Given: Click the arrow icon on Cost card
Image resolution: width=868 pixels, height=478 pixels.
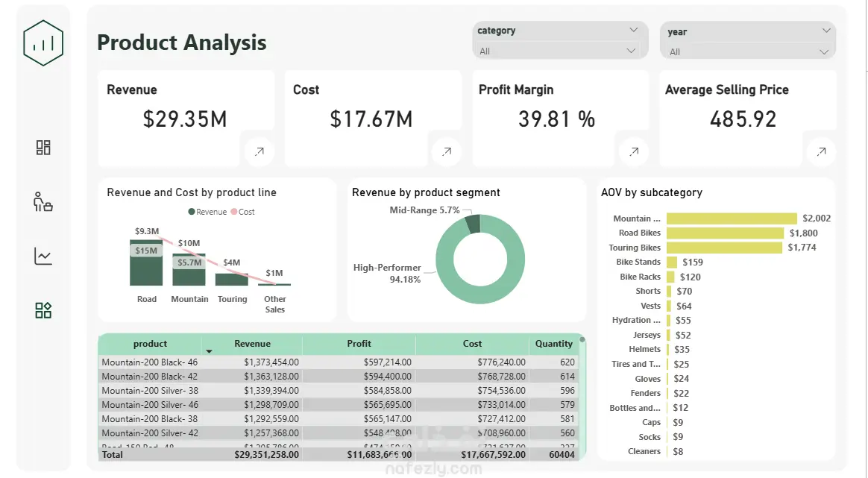Looking at the screenshot, I should pos(447,151).
